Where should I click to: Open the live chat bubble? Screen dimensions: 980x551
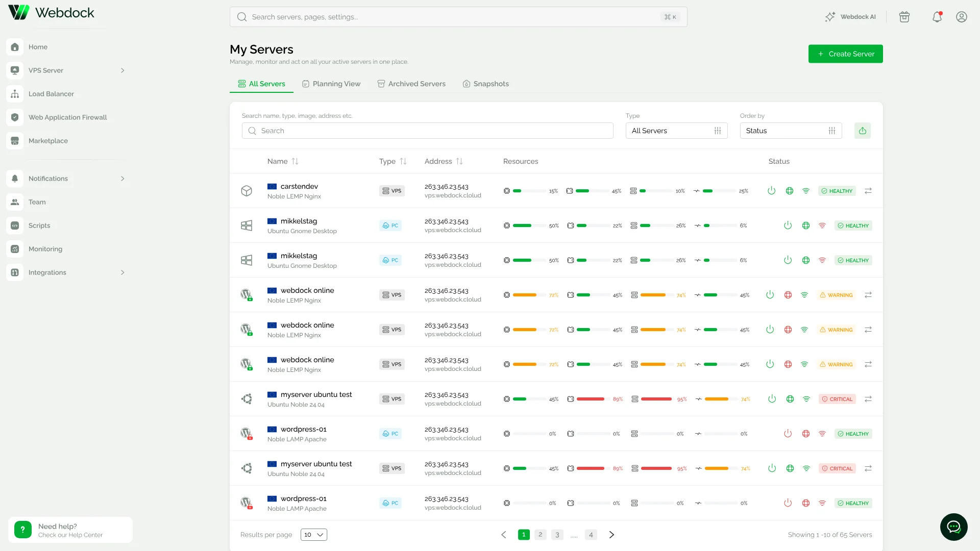(954, 527)
